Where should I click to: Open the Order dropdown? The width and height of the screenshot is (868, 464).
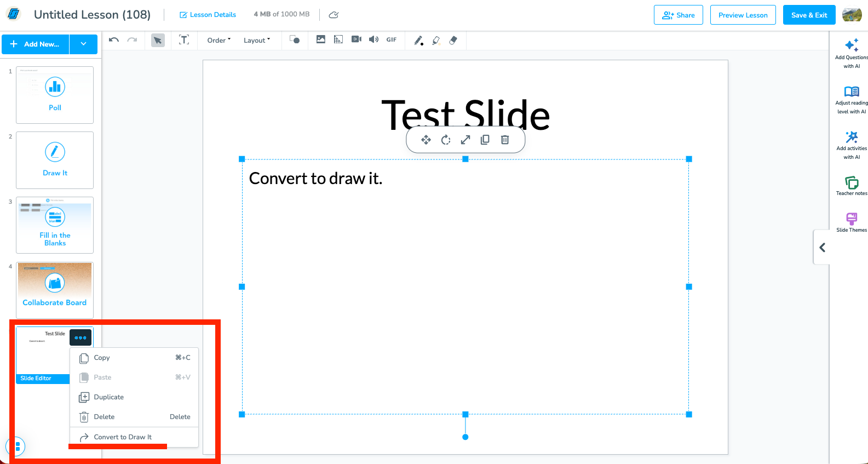click(x=219, y=40)
